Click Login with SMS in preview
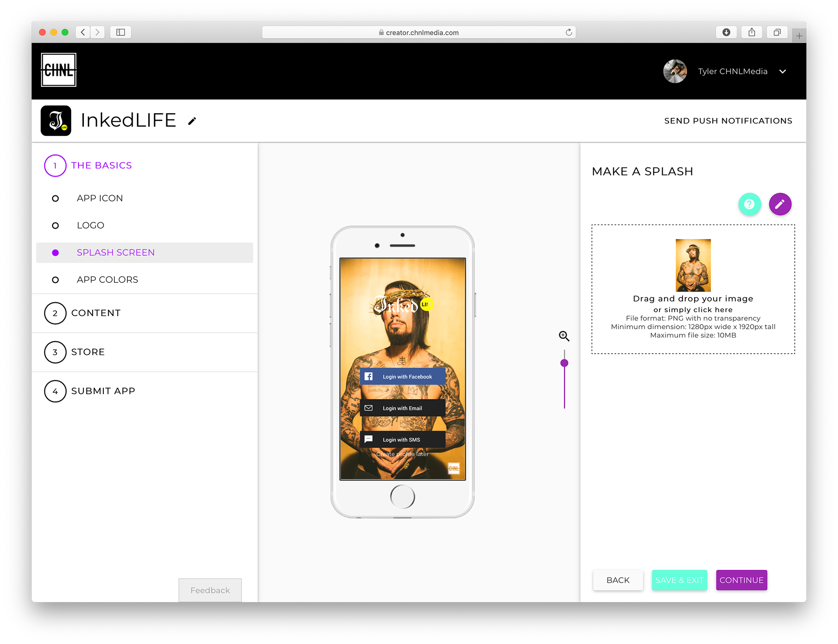This screenshot has width=838, height=644. pyautogui.click(x=402, y=439)
